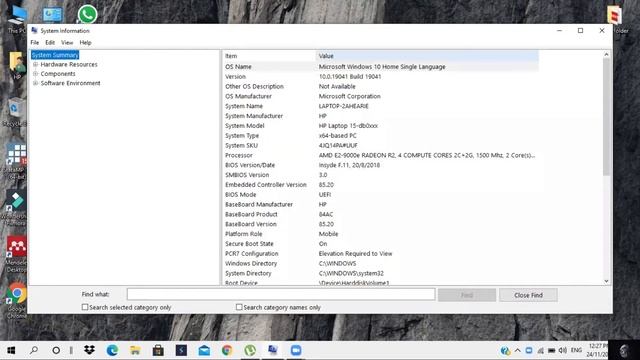Select the Secure Boot State row
The image size is (640, 360).
380,244
